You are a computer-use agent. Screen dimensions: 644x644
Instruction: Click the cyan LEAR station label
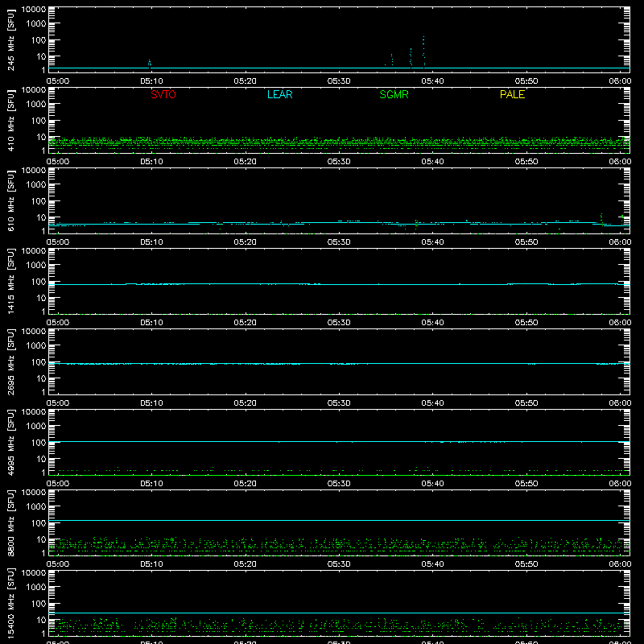pos(279,94)
